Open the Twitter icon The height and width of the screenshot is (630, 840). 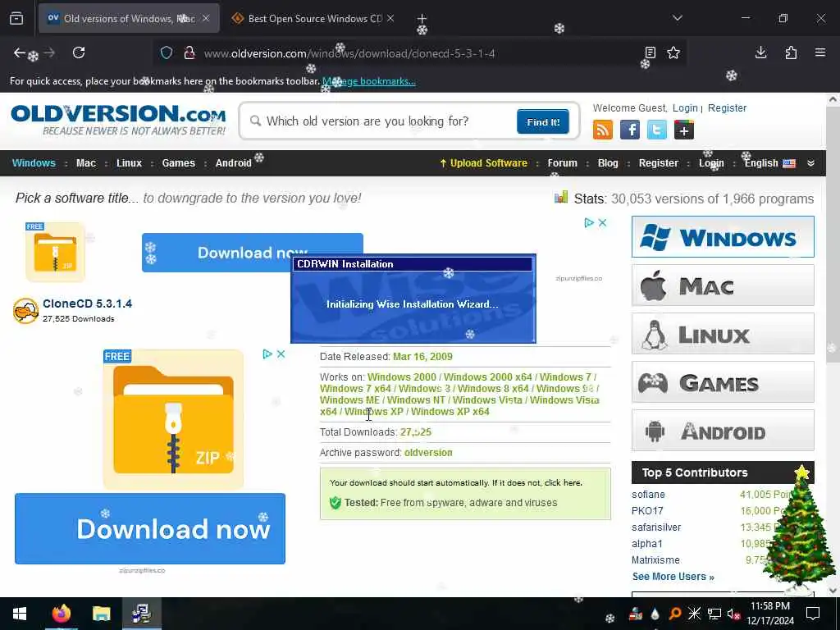point(657,130)
